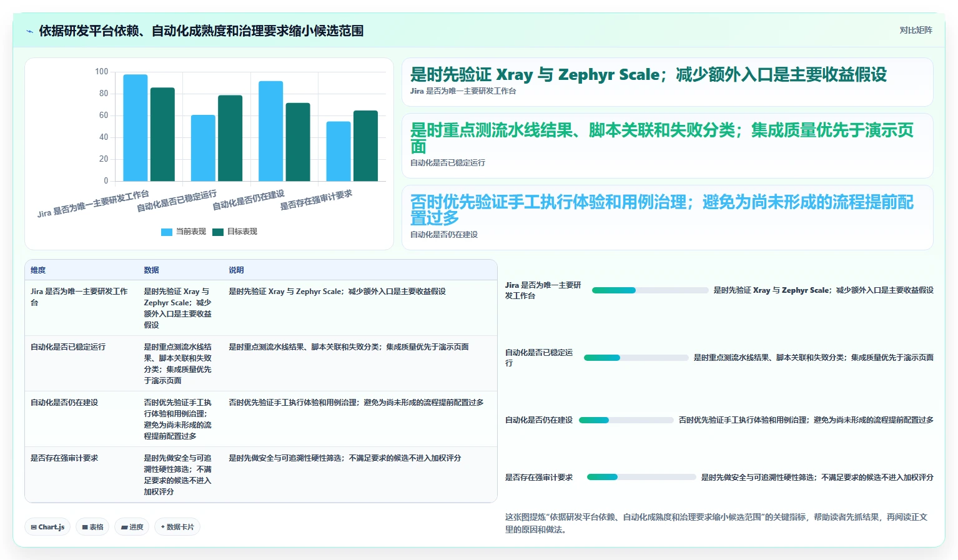Viewport: 958px width, 560px height.
Task: Click the dark green bar for 自动化是否已稳定运行
Action: tap(230, 139)
